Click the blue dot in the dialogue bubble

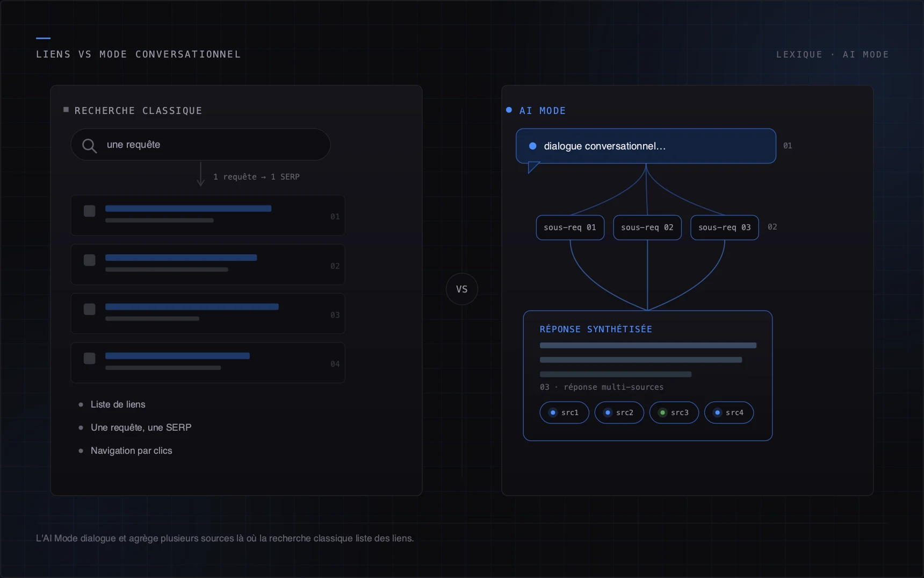533,146
